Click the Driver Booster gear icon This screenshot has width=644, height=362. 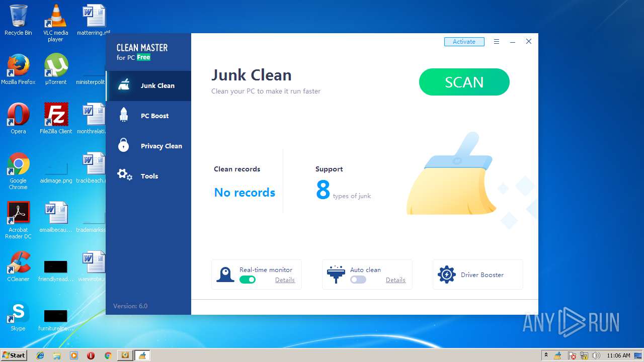(x=446, y=275)
